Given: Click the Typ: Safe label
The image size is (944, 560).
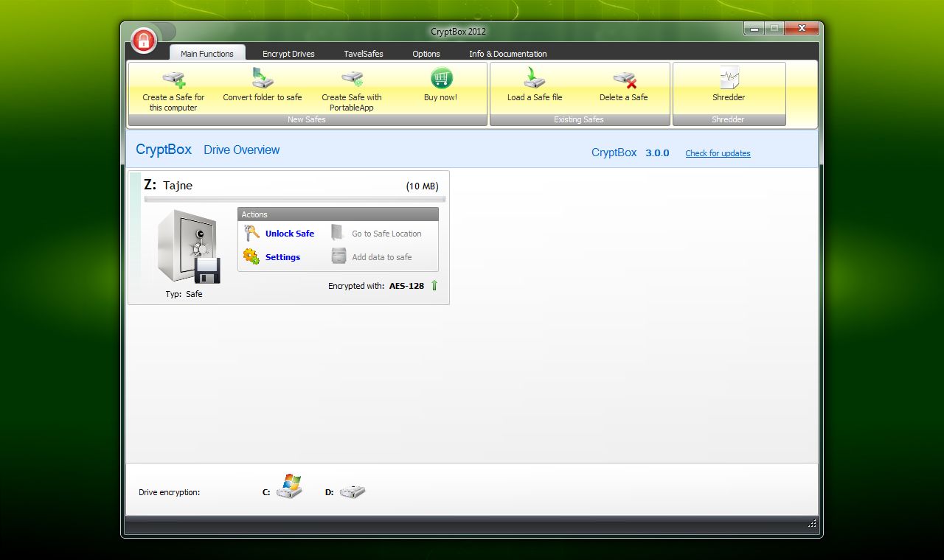Looking at the screenshot, I should (x=184, y=294).
